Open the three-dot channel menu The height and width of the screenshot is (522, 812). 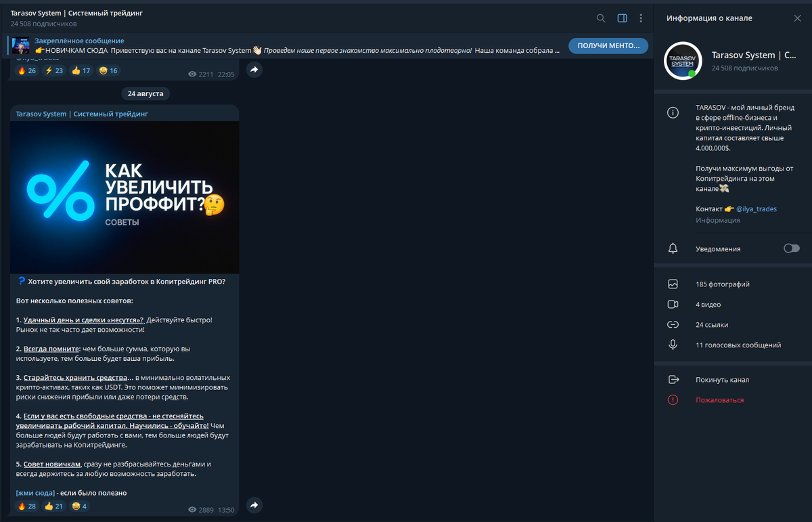point(641,18)
